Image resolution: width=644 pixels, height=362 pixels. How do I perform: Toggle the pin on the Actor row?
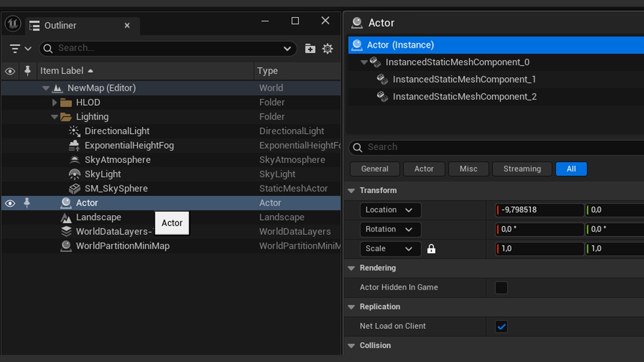[27, 203]
